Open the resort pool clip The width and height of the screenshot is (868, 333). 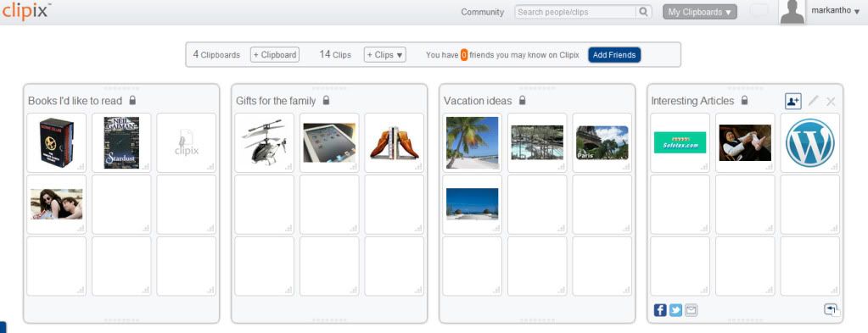(x=537, y=142)
